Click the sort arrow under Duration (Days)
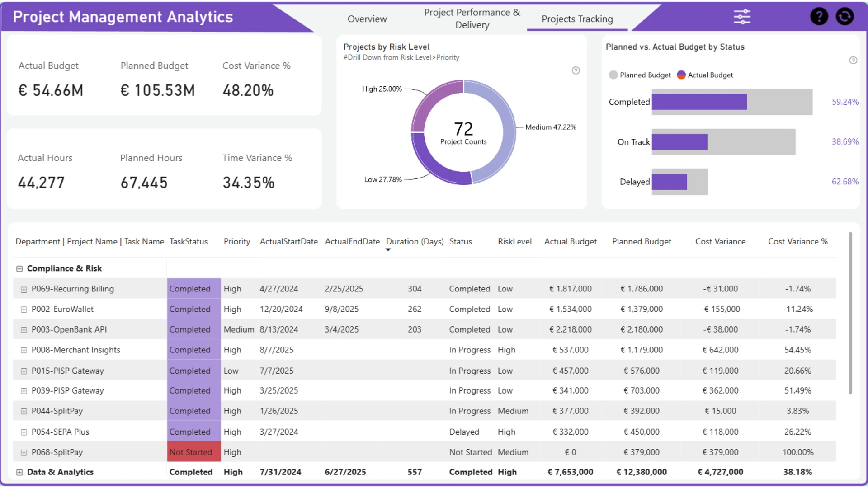Image resolution: width=868 pixels, height=488 pixels. point(388,250)
